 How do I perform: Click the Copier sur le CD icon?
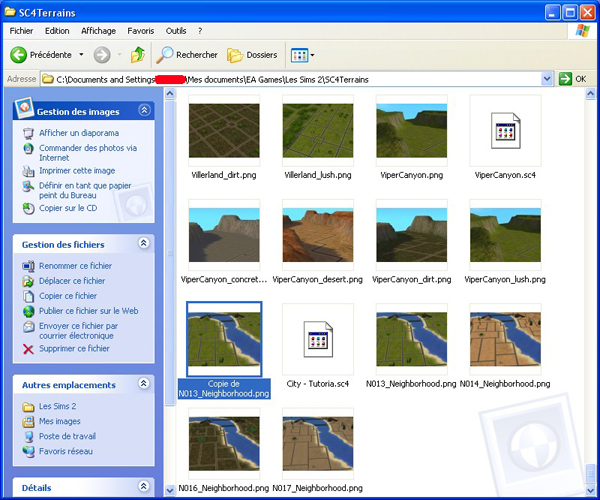point(28,208)
